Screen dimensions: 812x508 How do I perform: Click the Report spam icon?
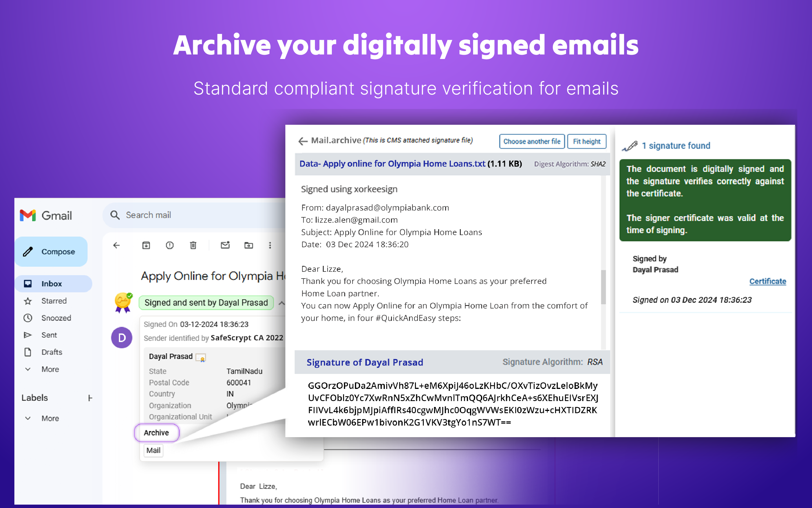(170, 245)
